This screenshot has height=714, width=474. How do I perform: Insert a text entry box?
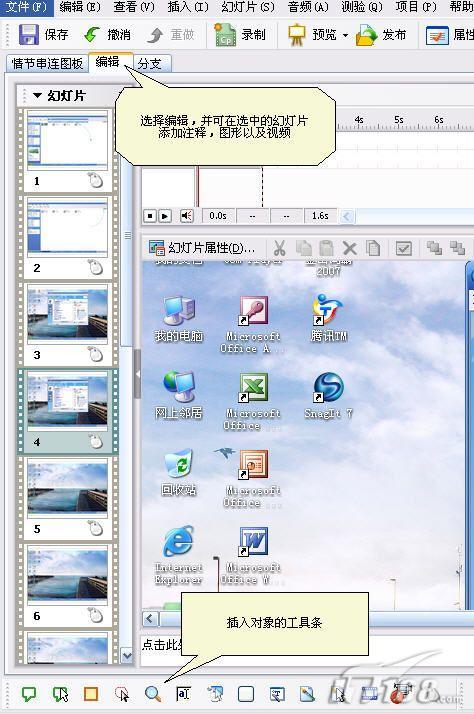(x=183, y=694)
